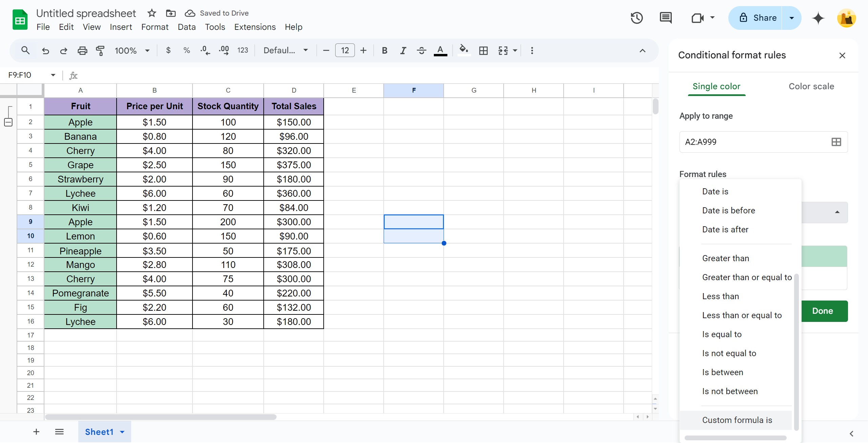Image resolution: width=868 pixels, height=443 pixels.
Task: Select the paint format tool
Action: [100, 51]
